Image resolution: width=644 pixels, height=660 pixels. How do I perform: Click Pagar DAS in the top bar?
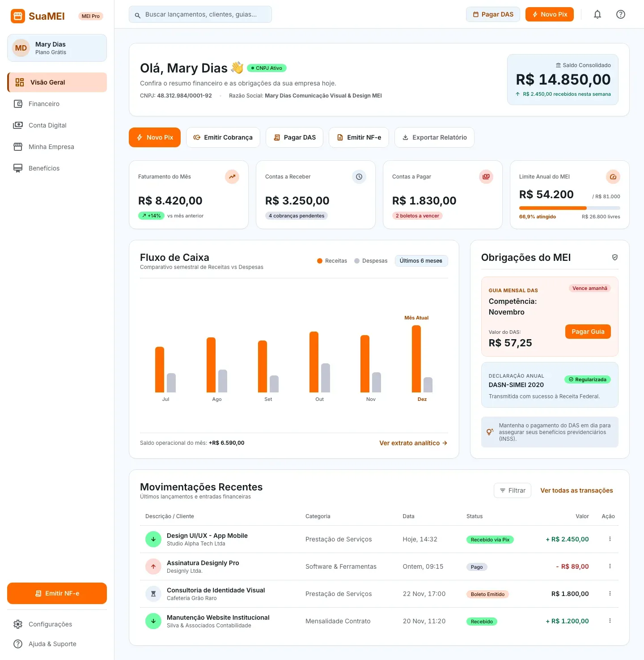(493, 14)
